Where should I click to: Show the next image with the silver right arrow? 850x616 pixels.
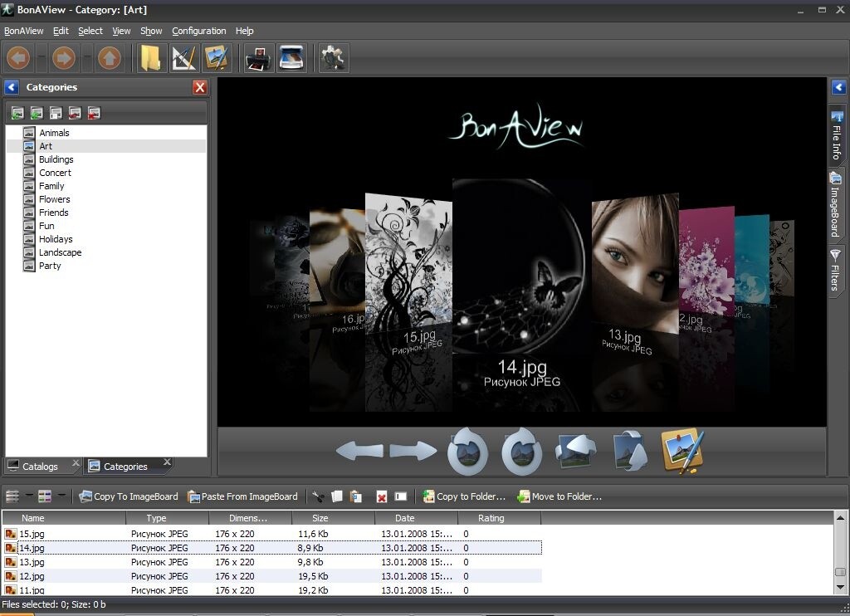pos(413,451)
